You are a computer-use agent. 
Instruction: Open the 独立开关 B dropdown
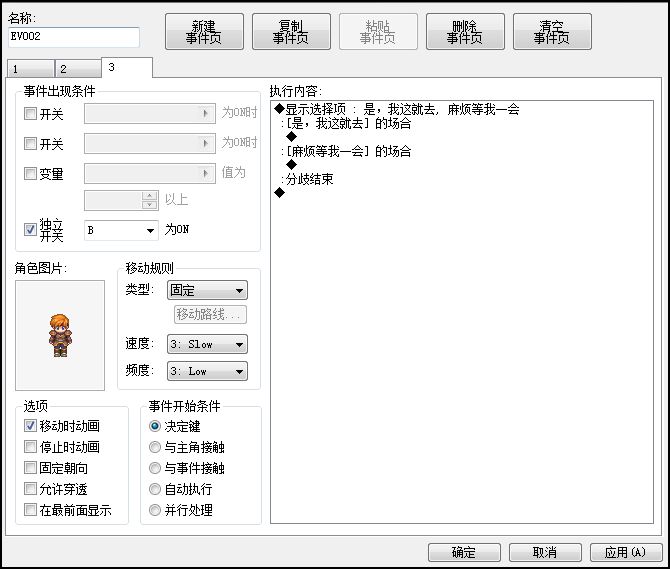pyautogui.click(x=121, y=230)
